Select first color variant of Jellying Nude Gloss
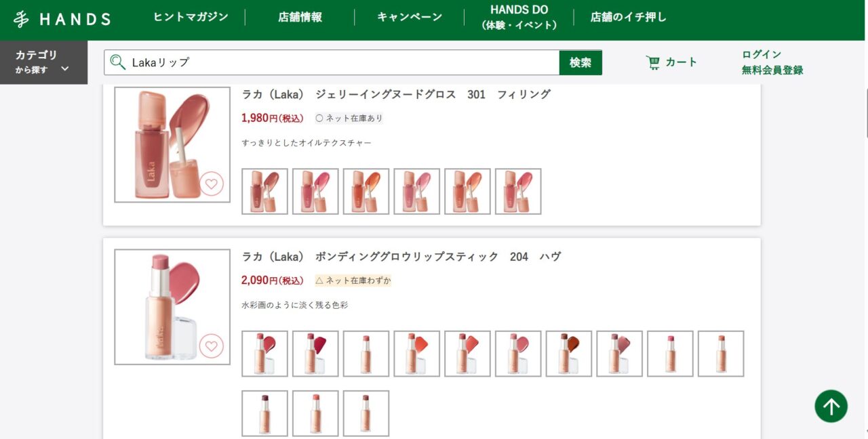The height and width of the screenshot is (439, 868). pyautogui.click(x=264, y=191)
